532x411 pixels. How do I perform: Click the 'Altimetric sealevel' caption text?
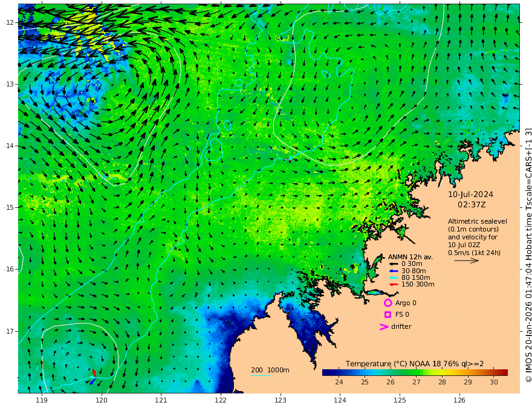pos(478,221)
